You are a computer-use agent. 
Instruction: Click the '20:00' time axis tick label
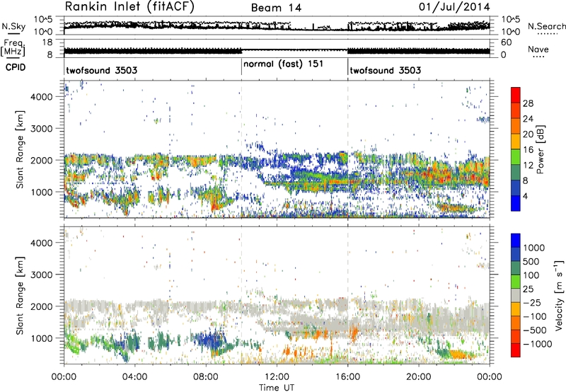(419, 377)
